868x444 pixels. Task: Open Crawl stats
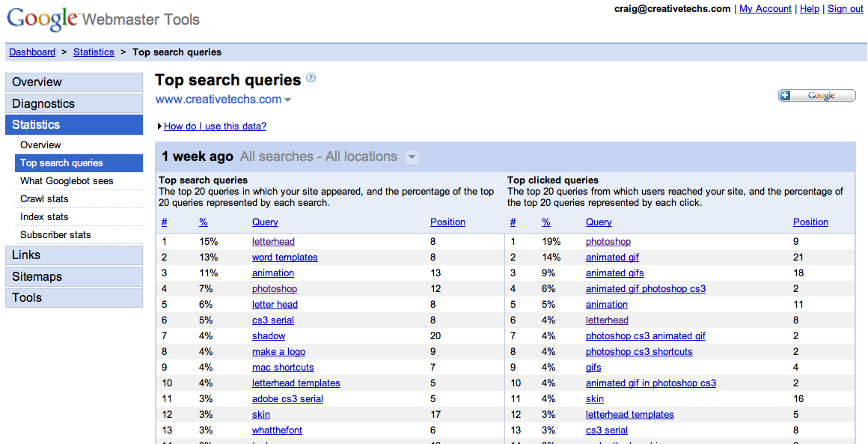(x=44, y=198)
